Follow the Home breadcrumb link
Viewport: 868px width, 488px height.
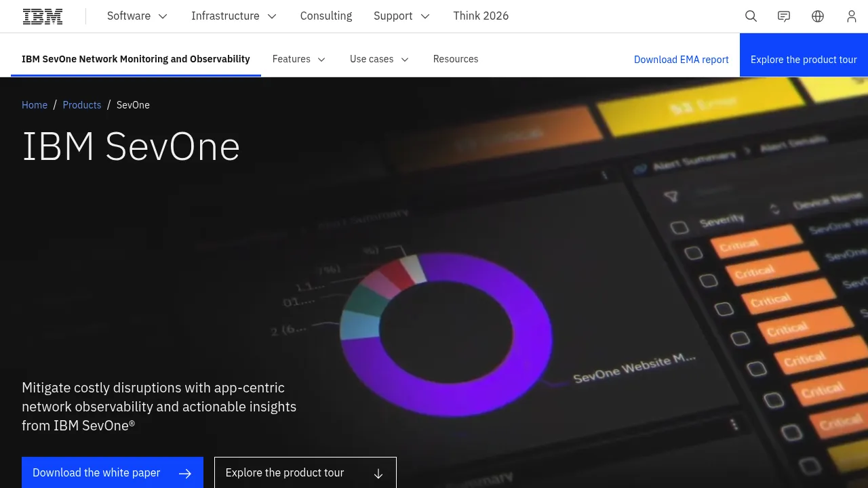coord(35,105)
